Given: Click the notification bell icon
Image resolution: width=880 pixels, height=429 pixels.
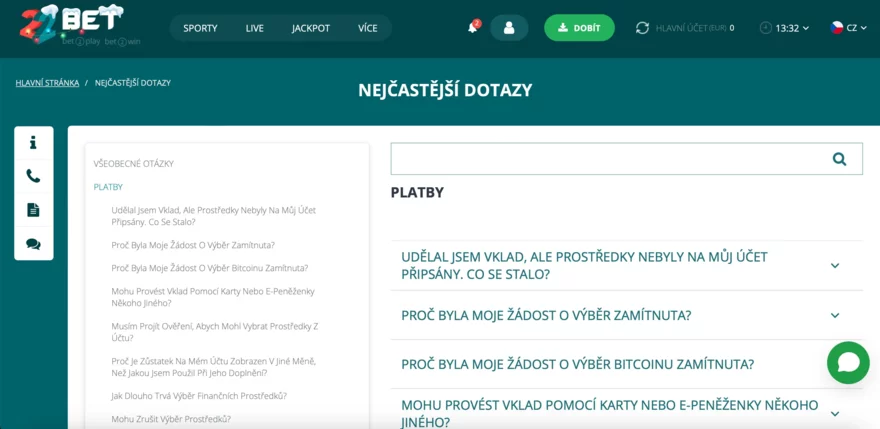Looking at the screenshot, I should (x=473, y=28).
